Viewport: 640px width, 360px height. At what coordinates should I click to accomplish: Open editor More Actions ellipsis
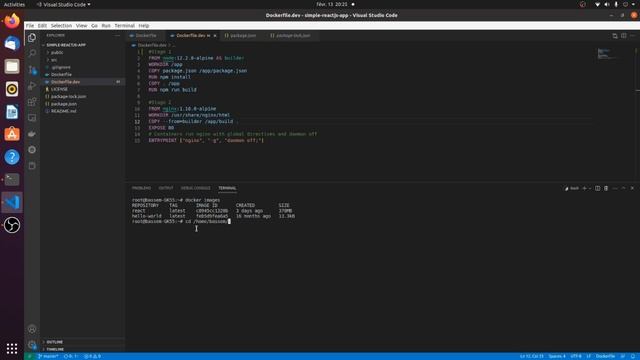[x=632, y=36]
